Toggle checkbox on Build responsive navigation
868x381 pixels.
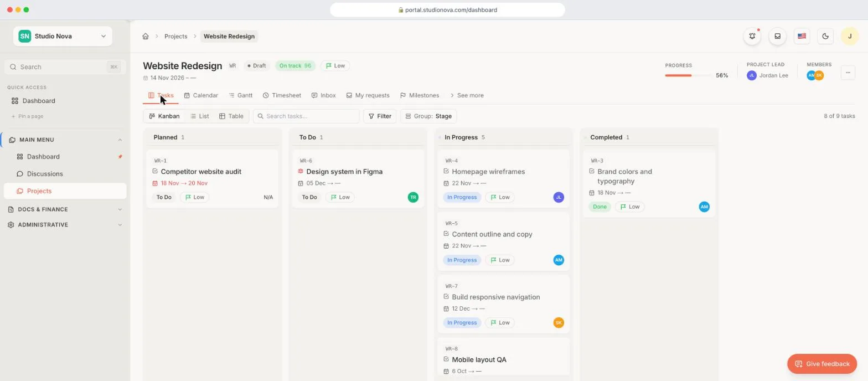coord(446,296)
